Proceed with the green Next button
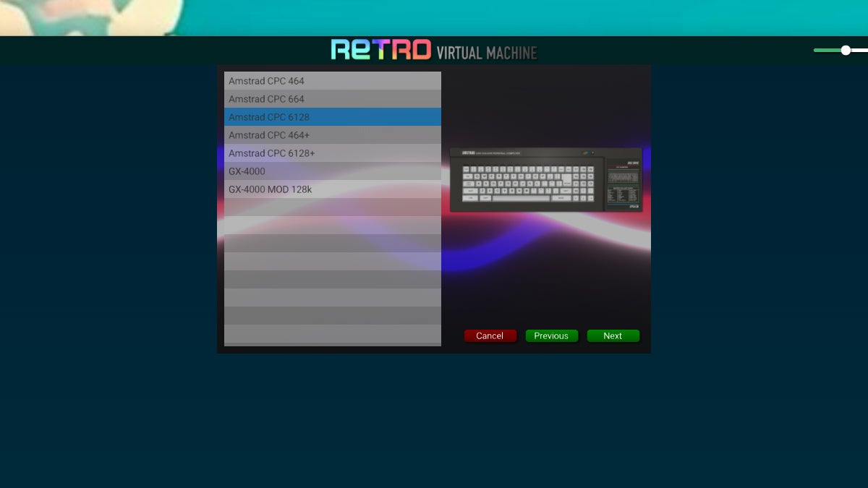This screenshot has height=488, width=868. point(613,335)
